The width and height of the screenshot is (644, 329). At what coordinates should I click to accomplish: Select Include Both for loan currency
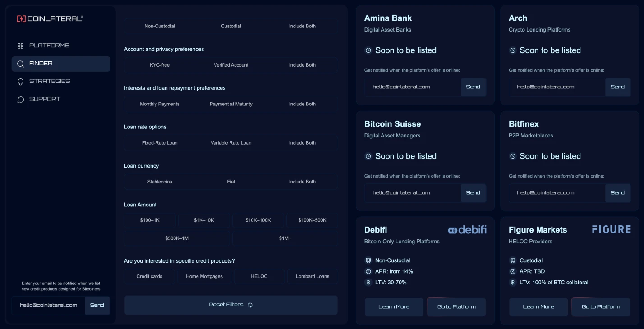(302, 182)
